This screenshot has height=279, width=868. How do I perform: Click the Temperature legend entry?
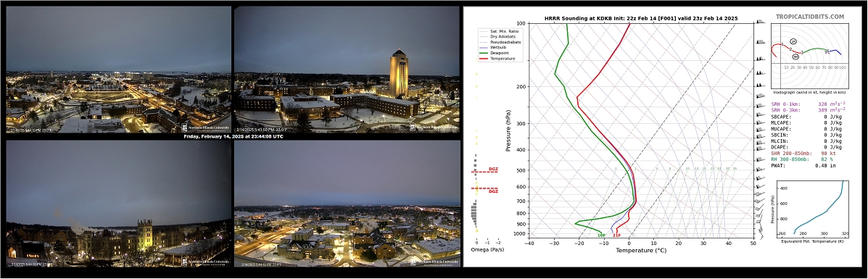502,58
